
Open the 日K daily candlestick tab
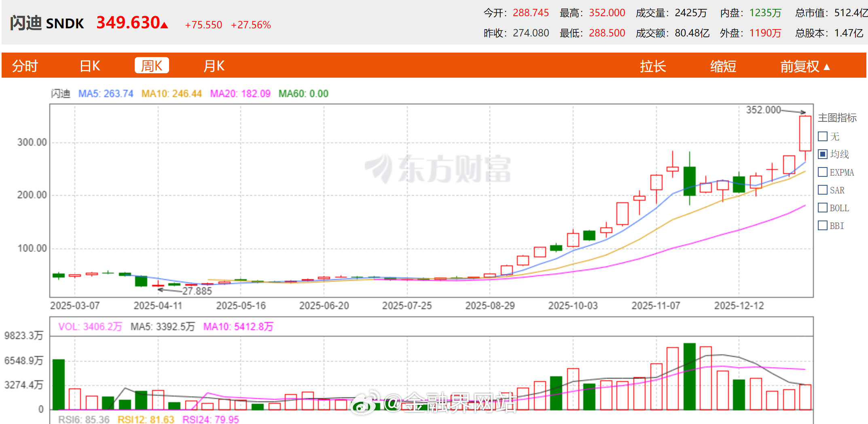[x=89, y=65]
